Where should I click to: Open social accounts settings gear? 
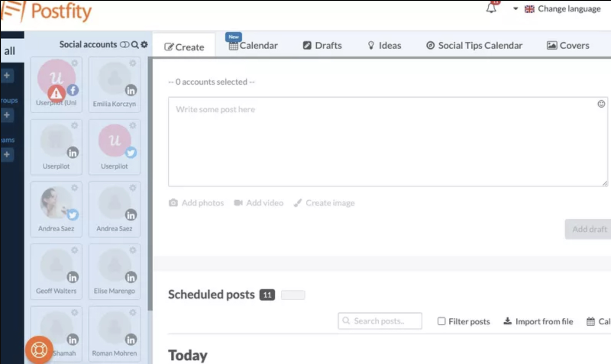click(x=144, y=44)
